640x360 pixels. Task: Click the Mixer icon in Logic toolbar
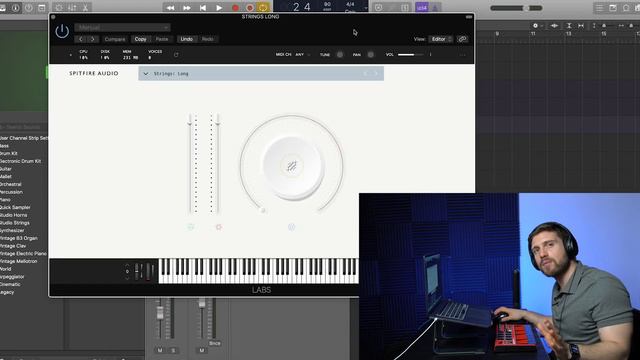pyautogui.click(x=72, y=7)
